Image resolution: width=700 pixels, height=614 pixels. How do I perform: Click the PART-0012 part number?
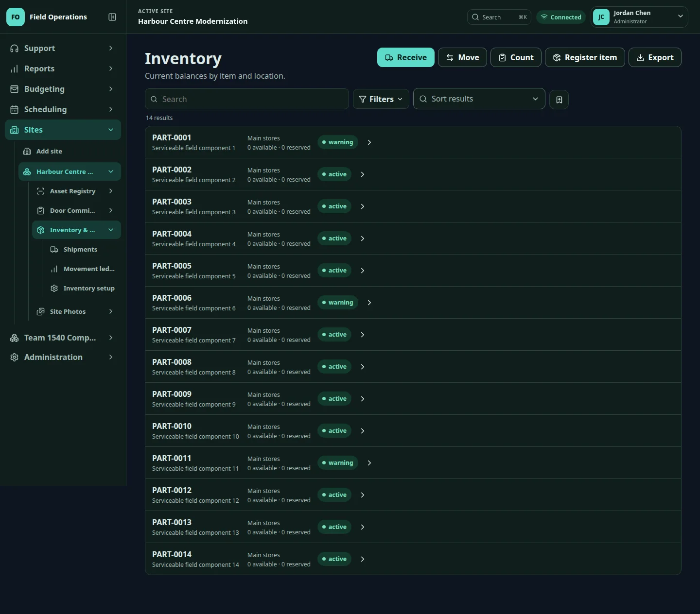(x=172, y=490)
